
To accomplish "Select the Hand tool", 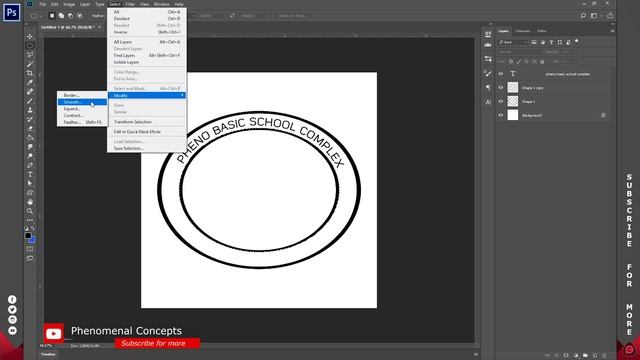I will (x=30, y=202).
